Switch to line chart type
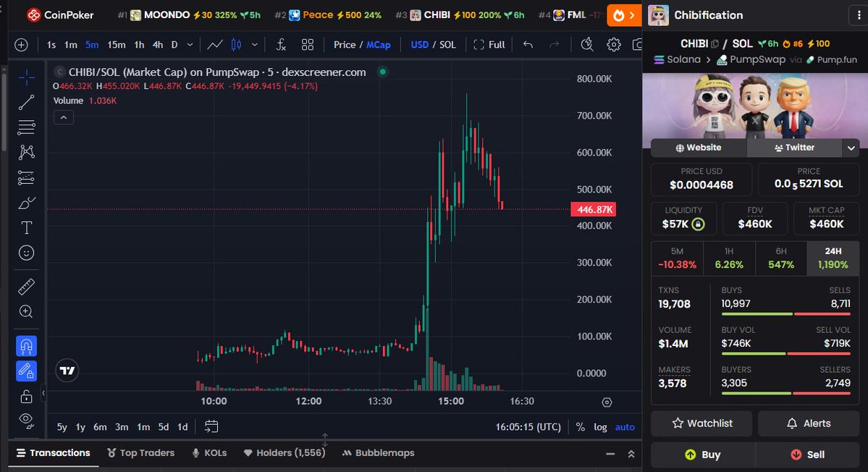Image resolution: width=868 pixels, height=472 pixels. click(215, 45)
